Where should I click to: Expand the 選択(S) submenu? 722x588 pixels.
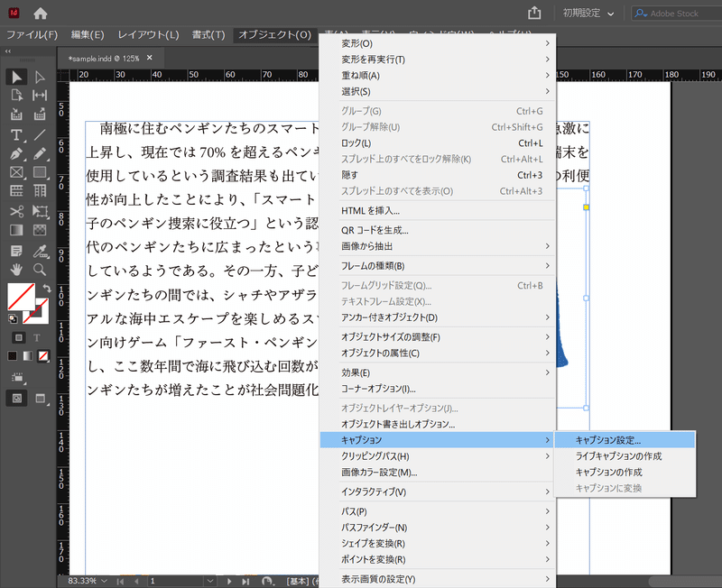[438, 92]
